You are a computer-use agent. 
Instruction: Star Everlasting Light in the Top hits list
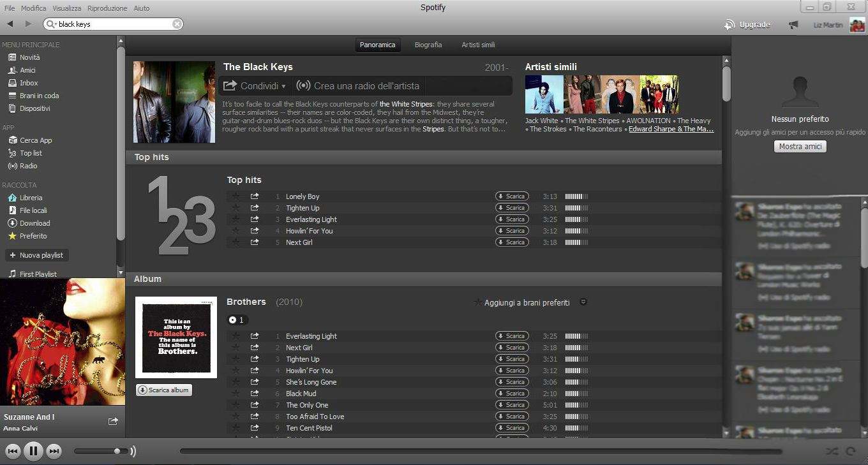pyautogui.click(x=236, y=219)
